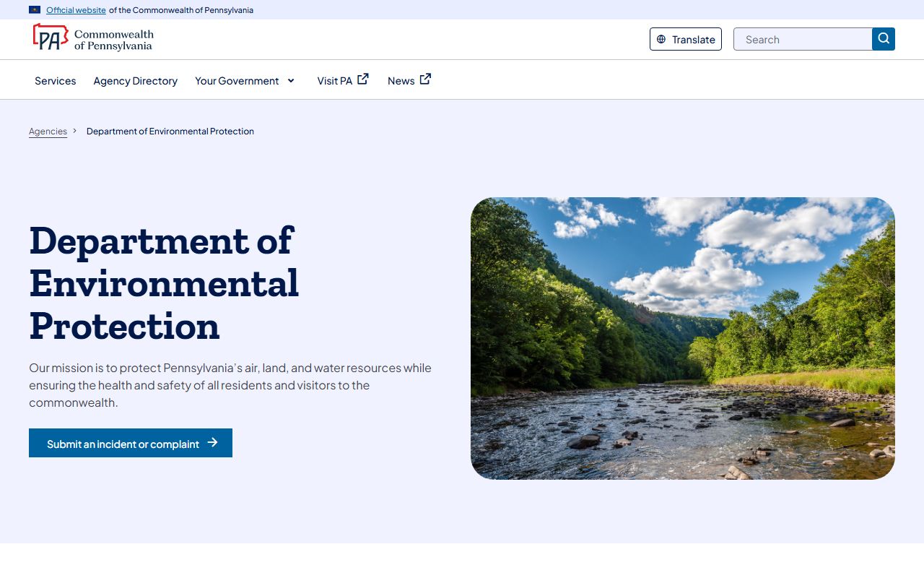Click the Pennsylvania flag icon
Screen dimensions: 924x578
35,9
